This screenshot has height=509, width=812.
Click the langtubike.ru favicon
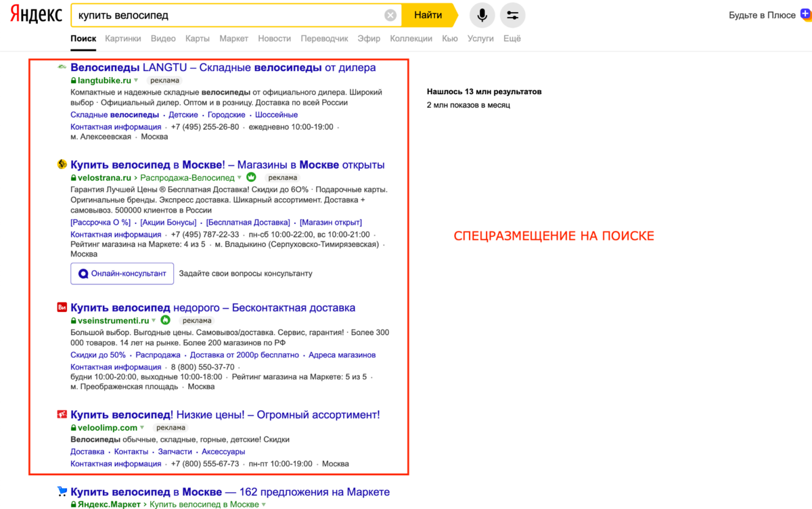tap(62, 68)
